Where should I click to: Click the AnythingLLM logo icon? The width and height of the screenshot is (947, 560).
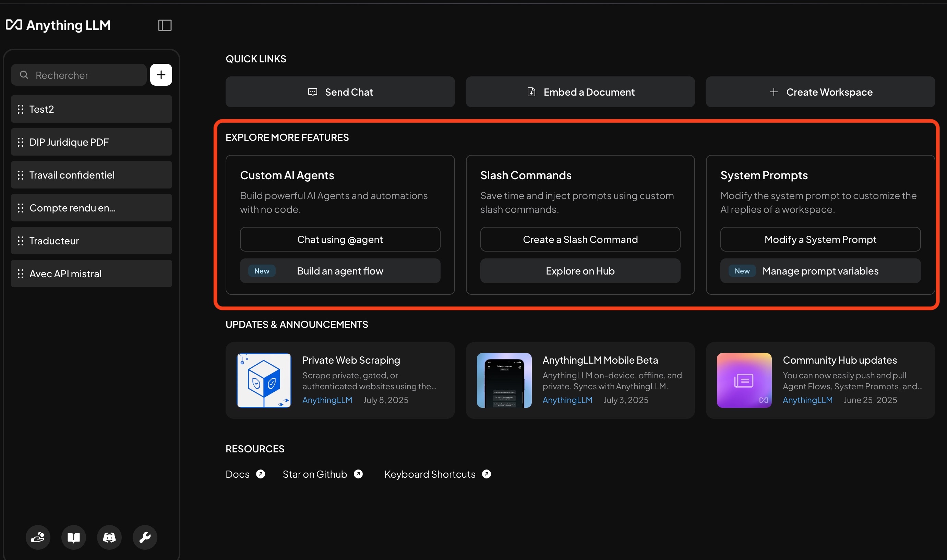pos(14,25)
